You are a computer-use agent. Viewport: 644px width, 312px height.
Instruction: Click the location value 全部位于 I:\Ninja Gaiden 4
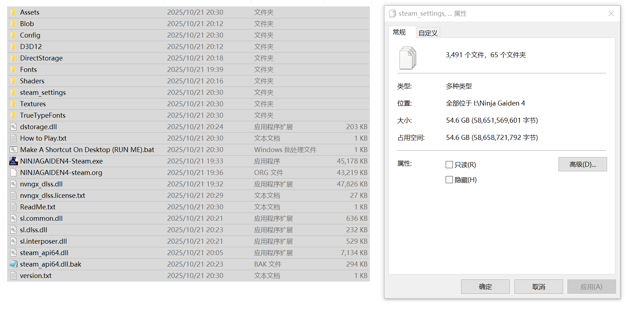click(485, 103)
